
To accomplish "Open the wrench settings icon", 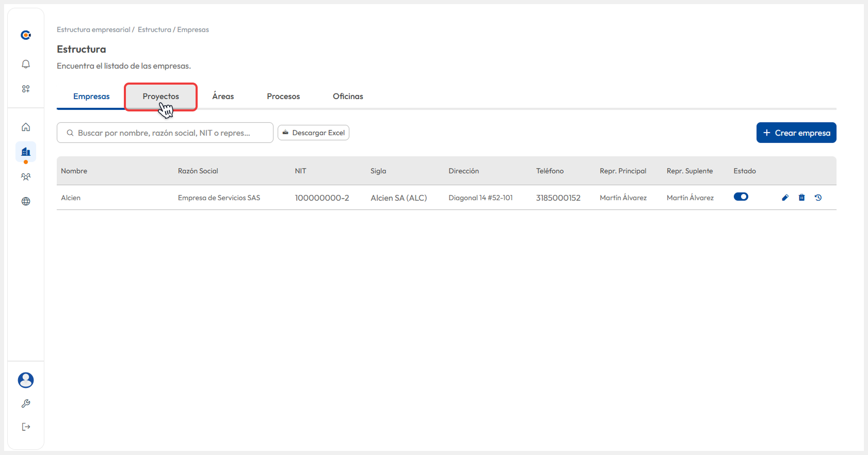I will [26, 403].
